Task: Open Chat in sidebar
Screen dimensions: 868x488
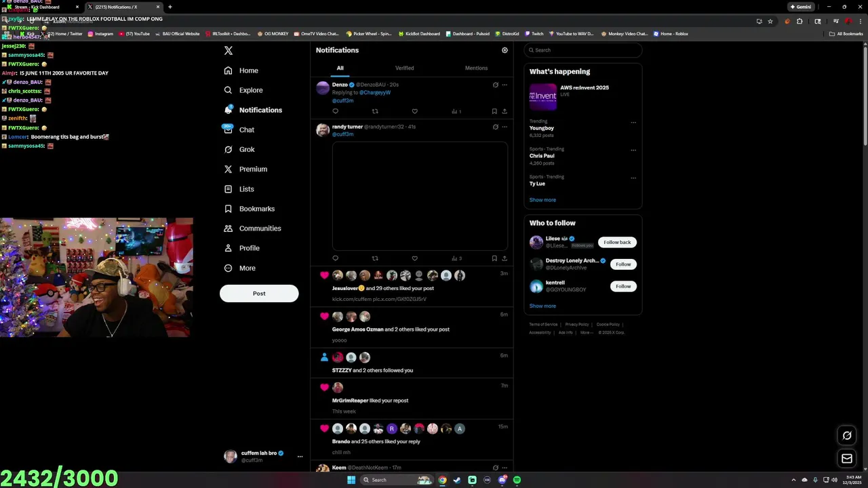Action: [239, 129]
